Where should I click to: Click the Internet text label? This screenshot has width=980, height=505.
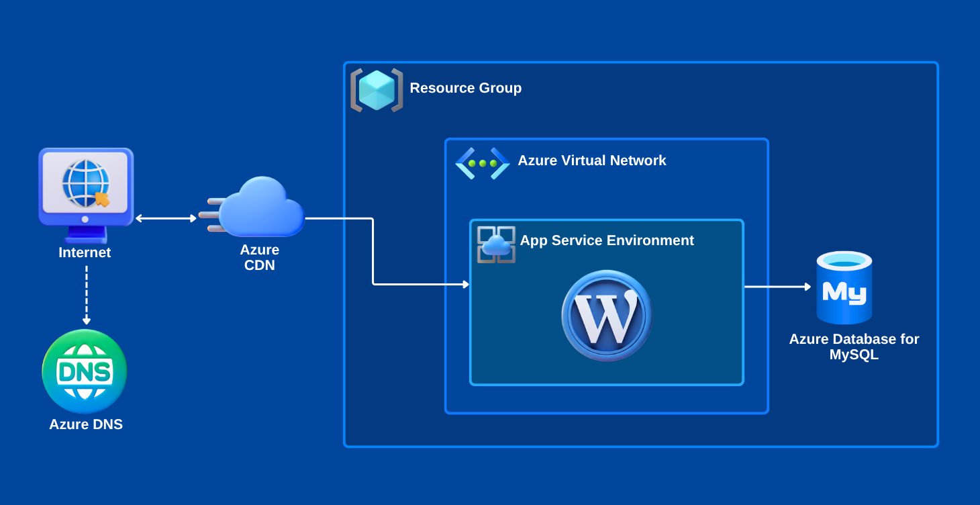pos(85,252)
